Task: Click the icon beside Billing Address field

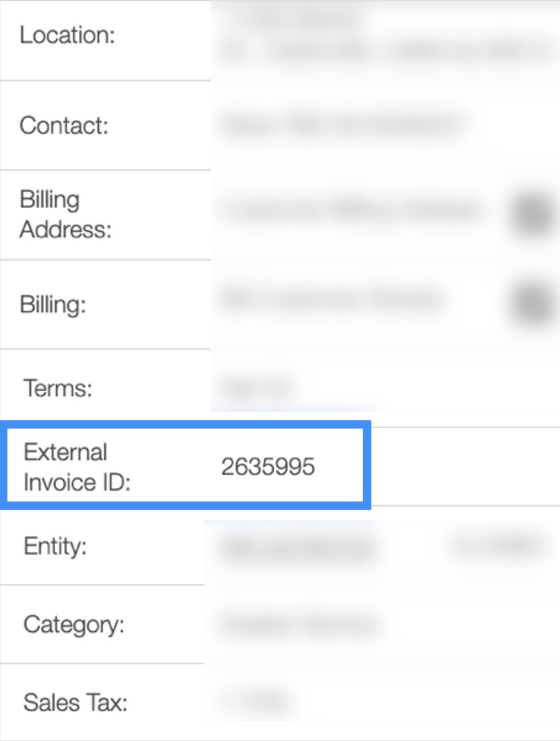Action: pos(533,213)
